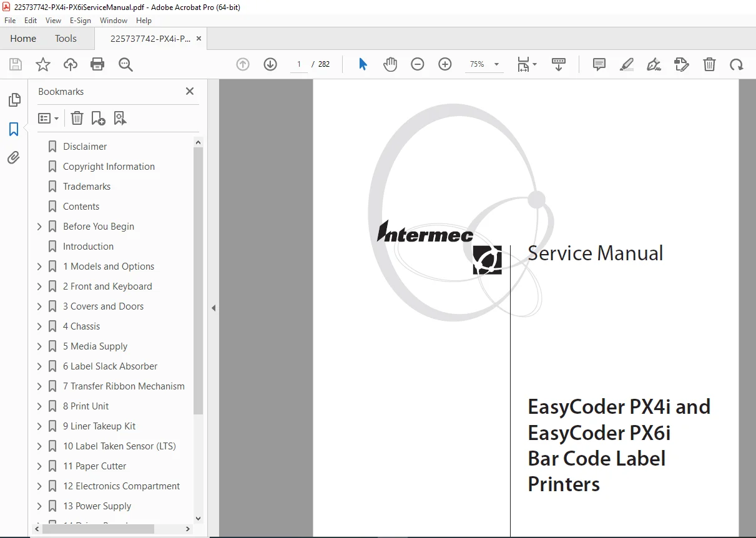Jump to the Copyright Information bookmark

point(109,167)
